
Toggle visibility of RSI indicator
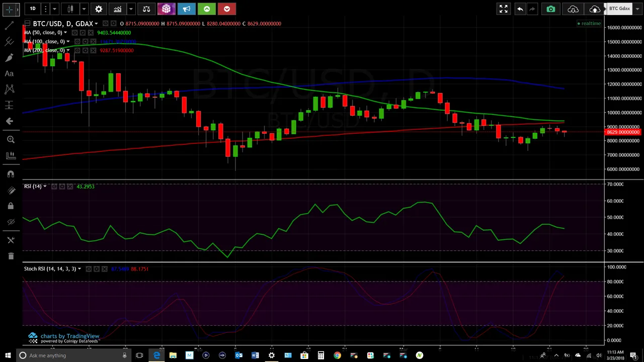tap(54, 187)
